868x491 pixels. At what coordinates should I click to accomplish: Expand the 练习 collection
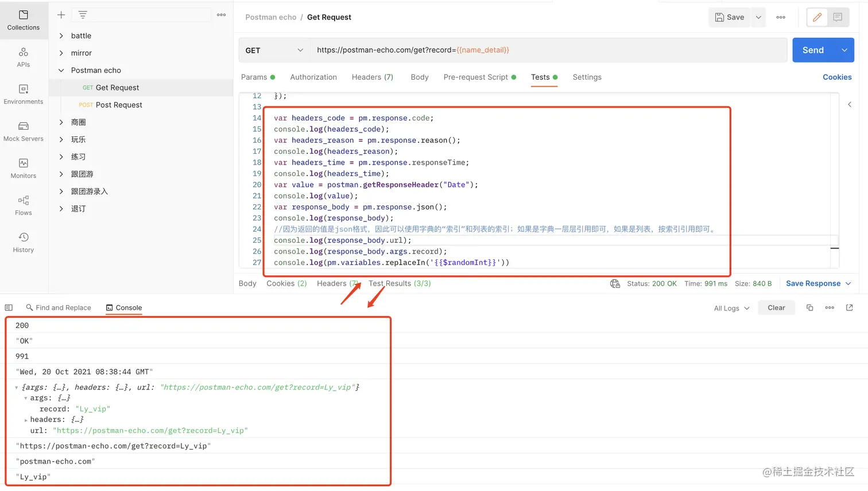click(x=61, y=157)
